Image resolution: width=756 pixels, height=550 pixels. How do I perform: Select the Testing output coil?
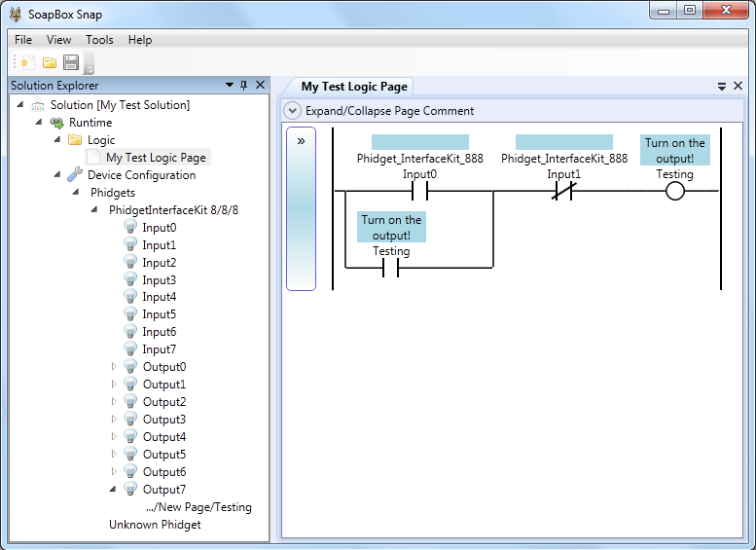click(675, 191)
